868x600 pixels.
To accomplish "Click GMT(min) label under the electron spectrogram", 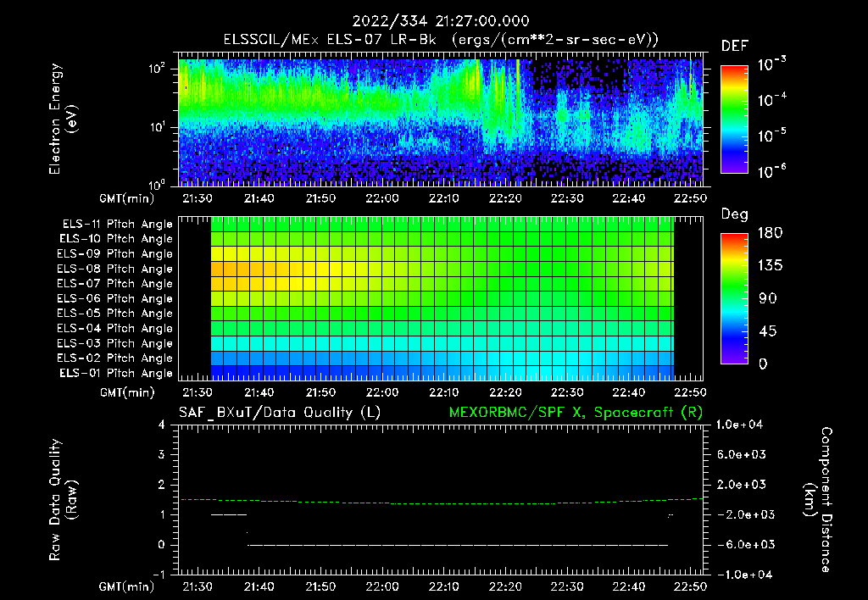I will (x=127, y=198).
